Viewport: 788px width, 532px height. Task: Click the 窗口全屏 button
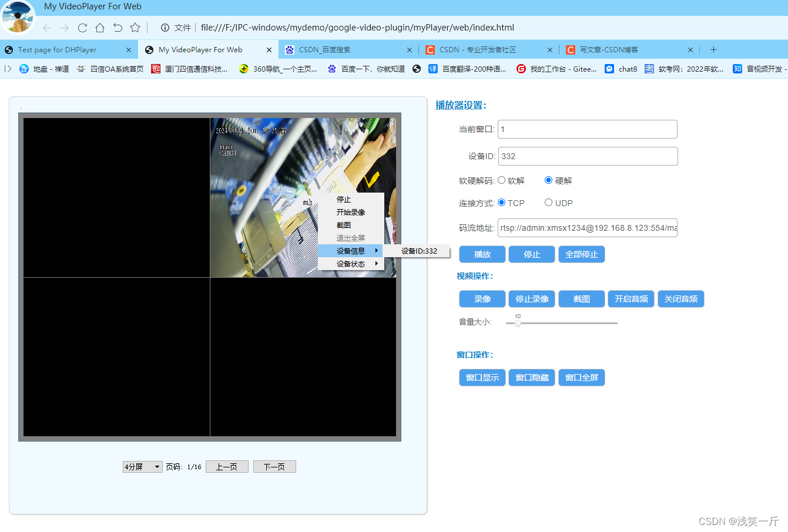(x=582, y=378)
